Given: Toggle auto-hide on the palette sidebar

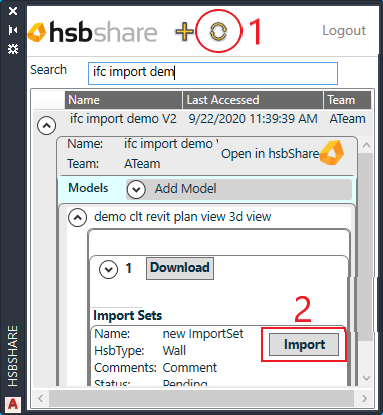Looking at the screenshot, I should tap(13, 30).
